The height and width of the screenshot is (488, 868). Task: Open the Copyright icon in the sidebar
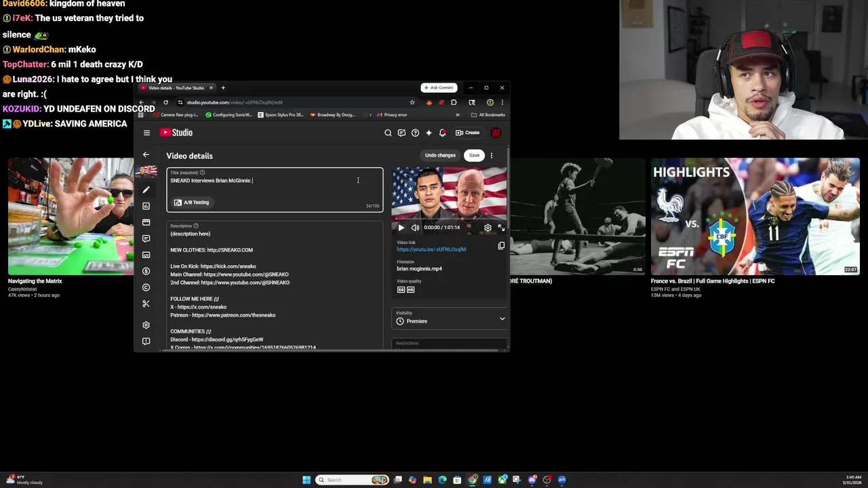pyautogui.click(x=146, y=287)
